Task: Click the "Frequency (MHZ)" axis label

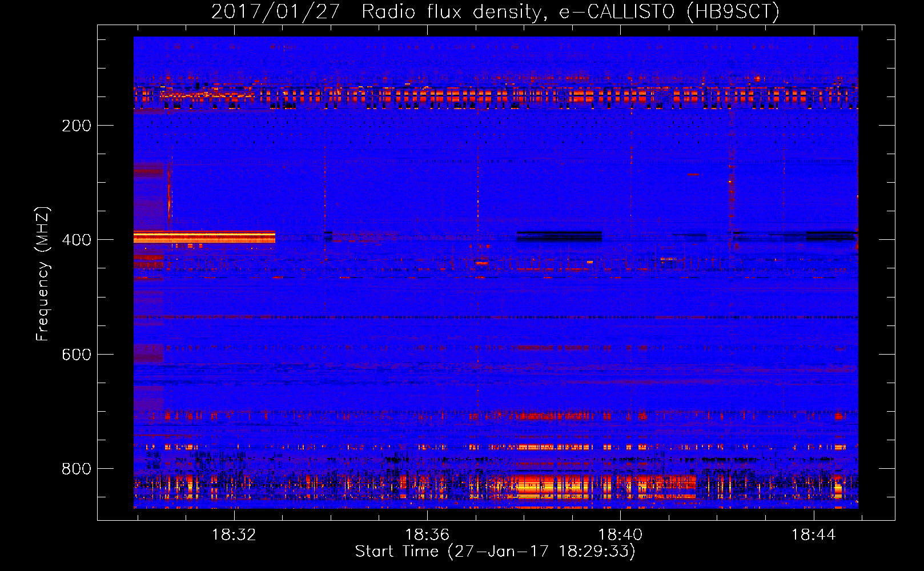Action: click(42, 274)
